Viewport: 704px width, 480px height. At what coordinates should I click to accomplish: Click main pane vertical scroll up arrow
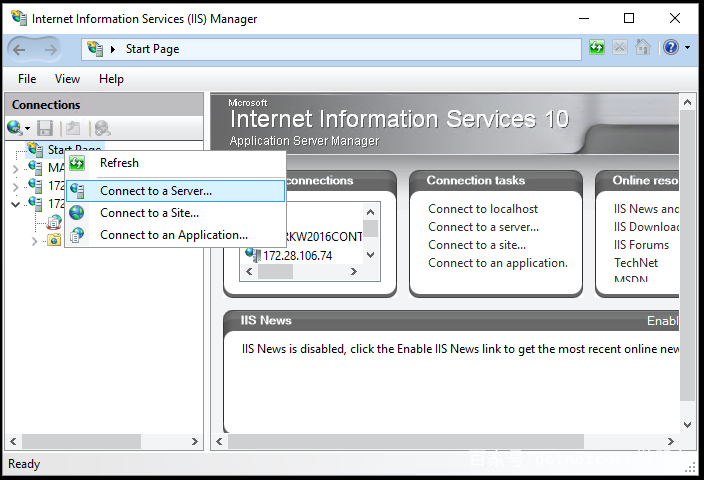(687, 102)
